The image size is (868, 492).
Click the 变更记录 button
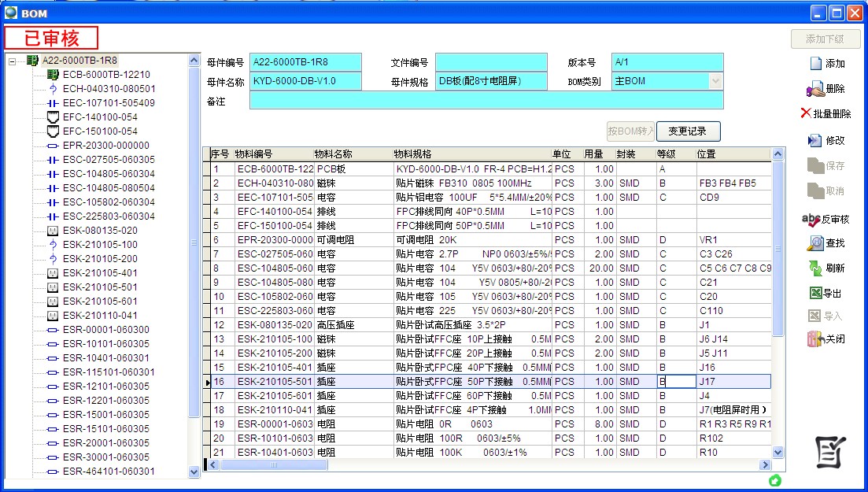tap(689, 131)
